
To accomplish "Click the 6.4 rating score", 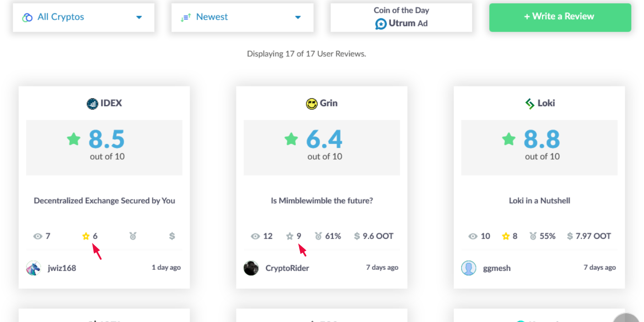I will tap(324, 139).
